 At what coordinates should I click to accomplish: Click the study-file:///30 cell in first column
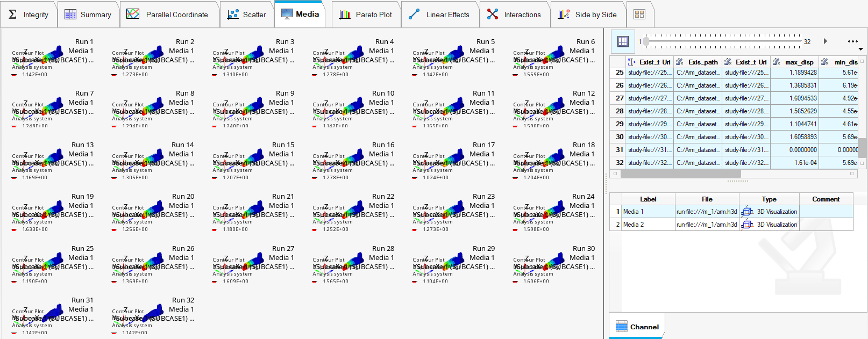click(x=650, y=137)
